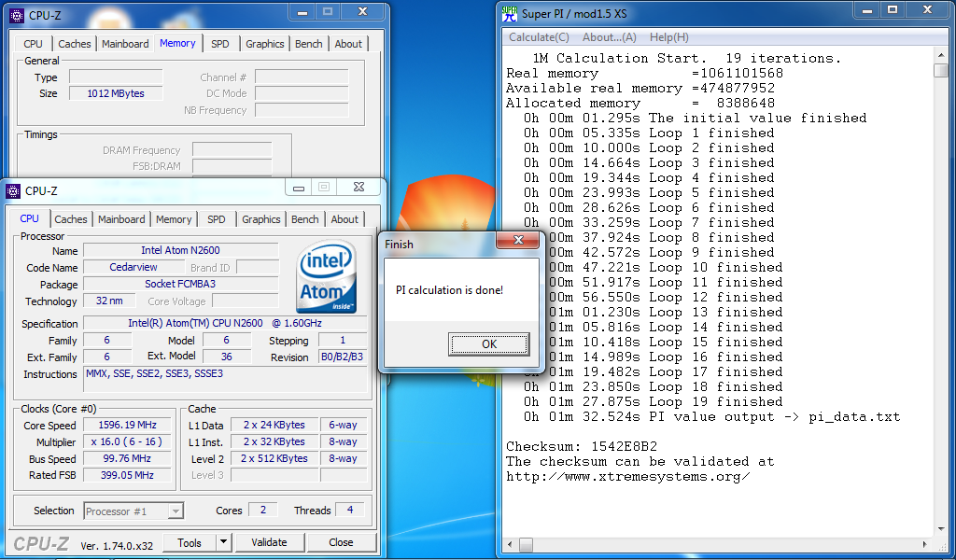Select Caches tab in back CPU-Z window
This screenshot has width=956, height=560.
coord(75,44)
